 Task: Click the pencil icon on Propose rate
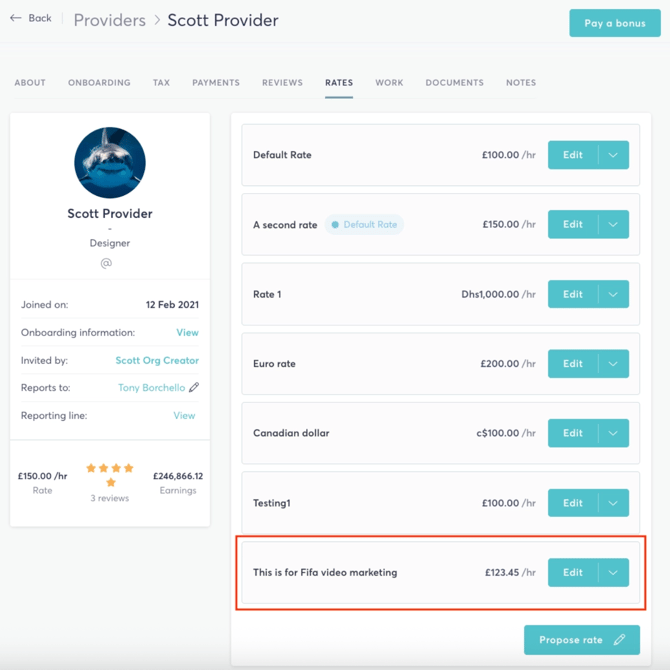tap(619, 640)
